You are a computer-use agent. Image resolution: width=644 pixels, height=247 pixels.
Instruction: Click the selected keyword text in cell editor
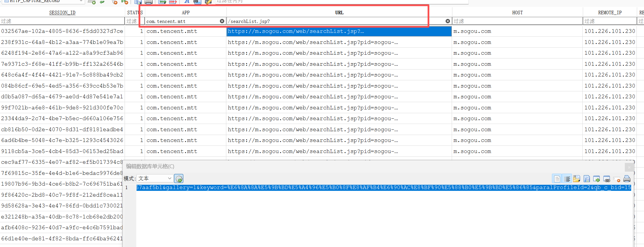(383, 188)
